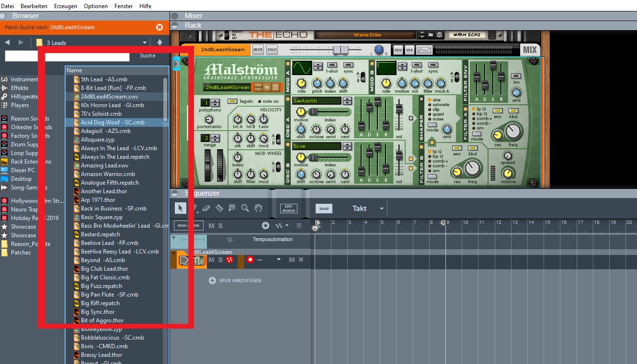
Task: Click the Osc B index slider
Action: (x=314, y=157)
